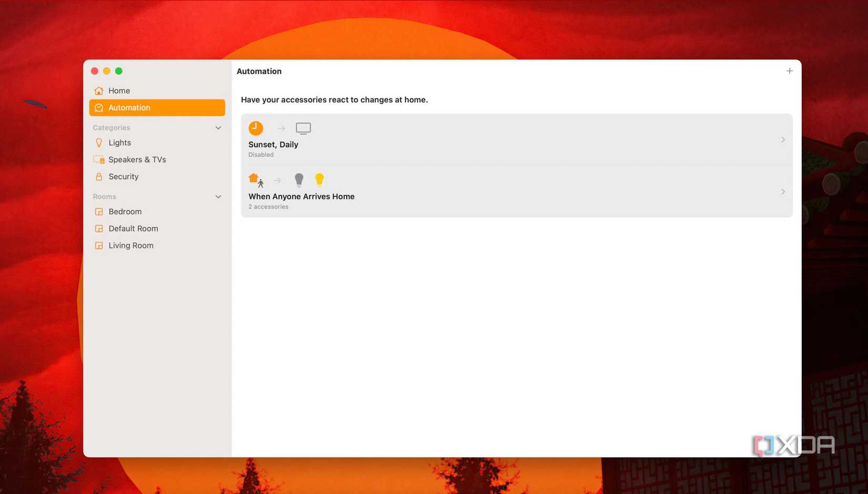Screen dimensions: 868x494
Task: Open Default Room in the sidebar
Action: coord(157,228)
